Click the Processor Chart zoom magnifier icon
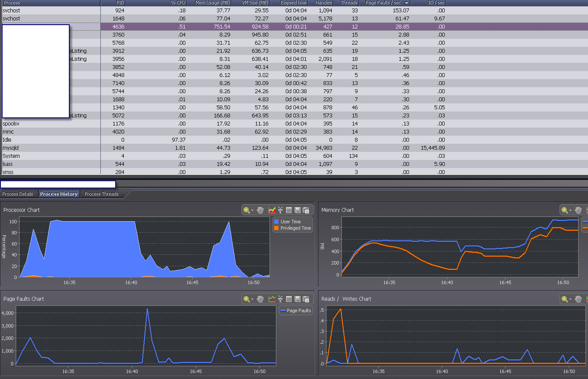This screenshot has height=379, width=588. point(246,210)
